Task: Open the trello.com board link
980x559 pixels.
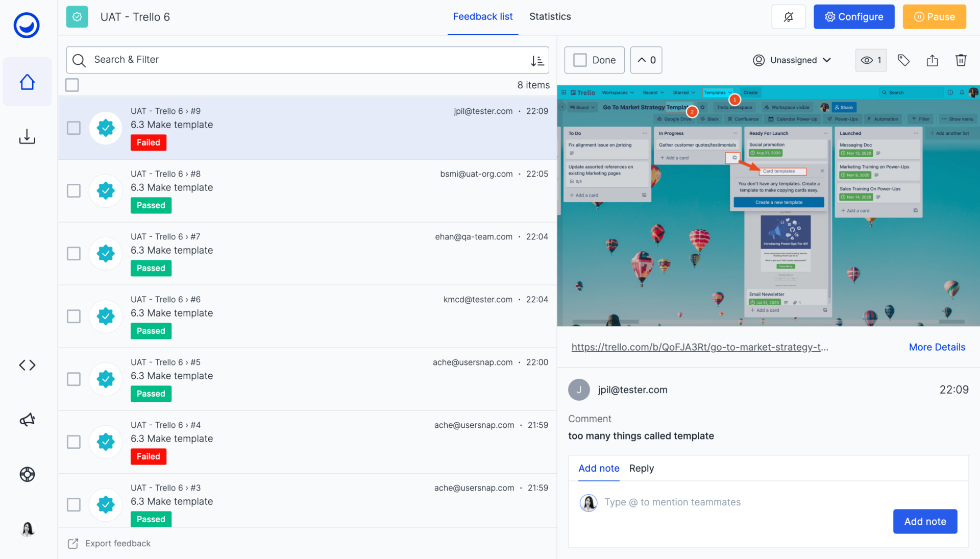Action: [700, 347]
